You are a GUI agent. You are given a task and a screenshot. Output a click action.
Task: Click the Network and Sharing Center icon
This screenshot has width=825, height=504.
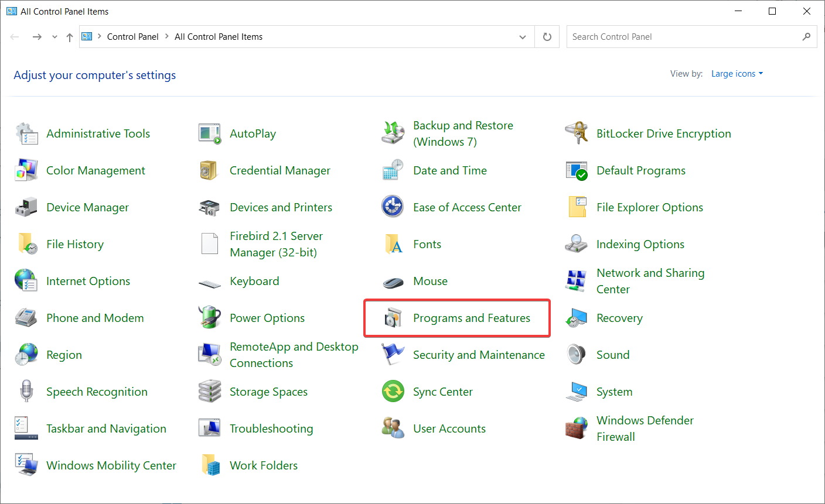pyautogui.click(x=577, y=282)
